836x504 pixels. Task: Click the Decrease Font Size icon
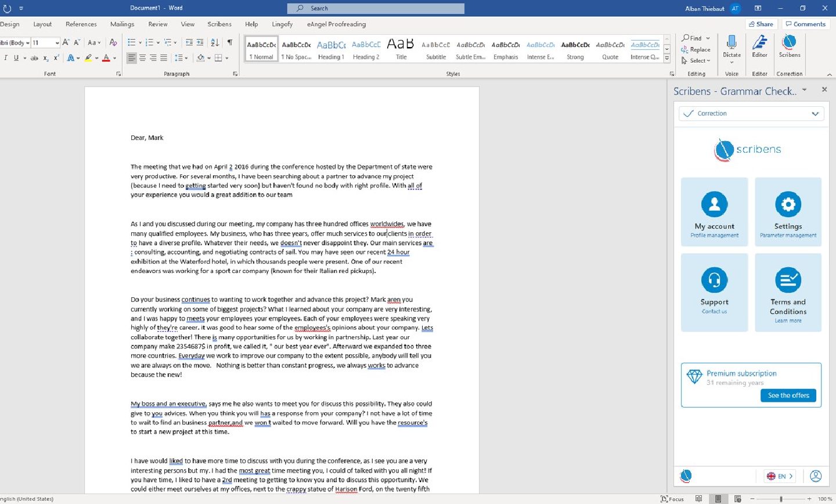click(77, 42)
